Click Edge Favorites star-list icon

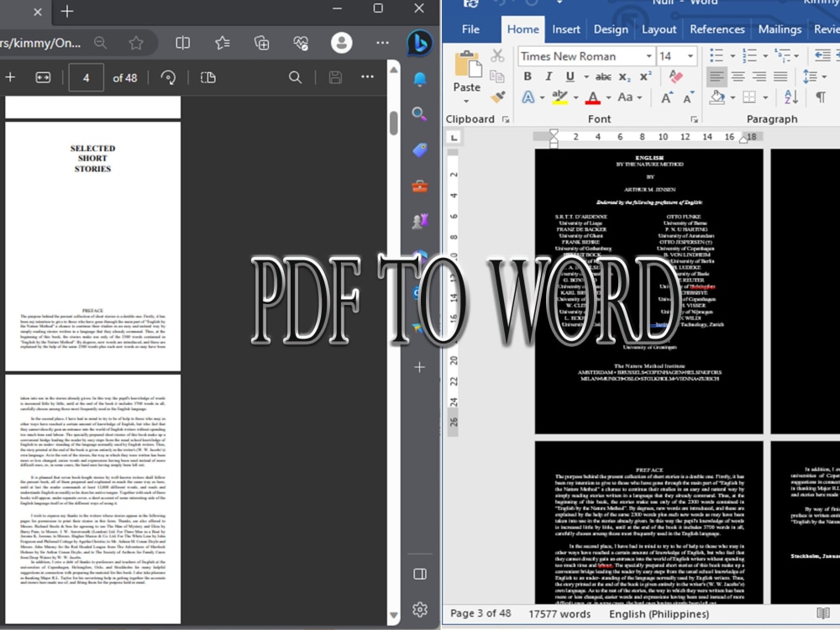[x=223, y=43]
